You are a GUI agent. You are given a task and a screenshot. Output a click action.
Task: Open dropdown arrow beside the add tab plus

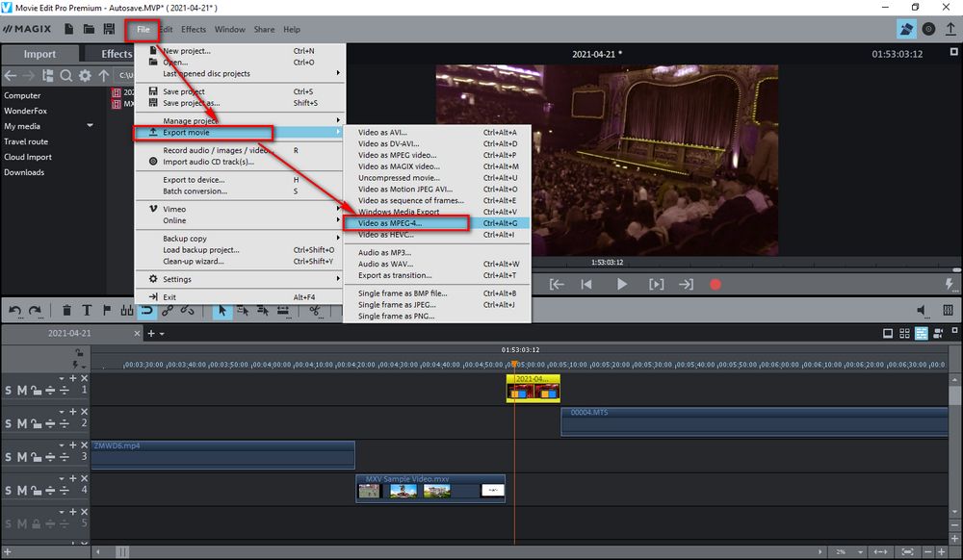tap(162, 334)
